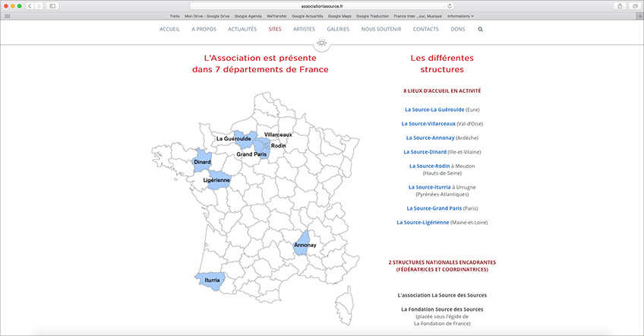Select the Dinard region on the map

click(x=203, y=160)
